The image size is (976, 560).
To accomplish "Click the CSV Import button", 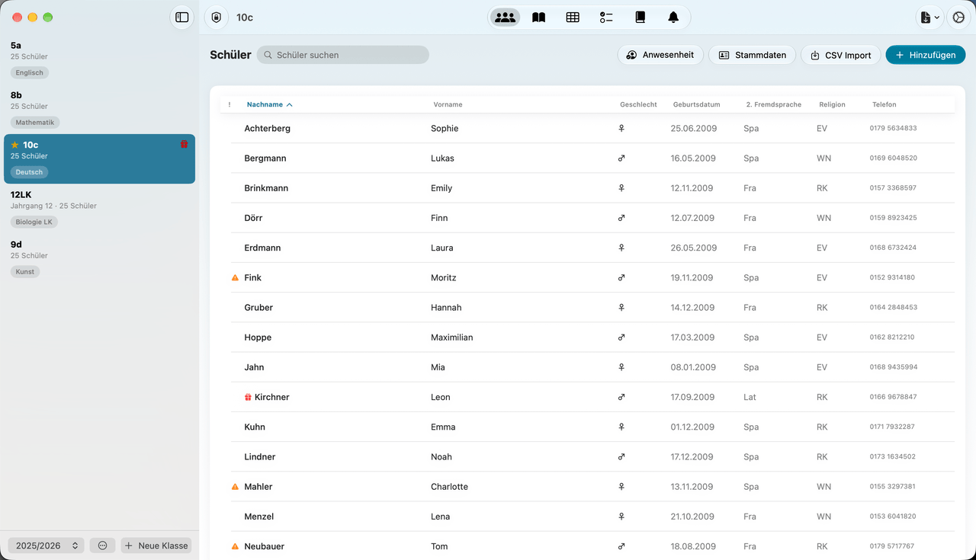I will (x=841, y=55).
